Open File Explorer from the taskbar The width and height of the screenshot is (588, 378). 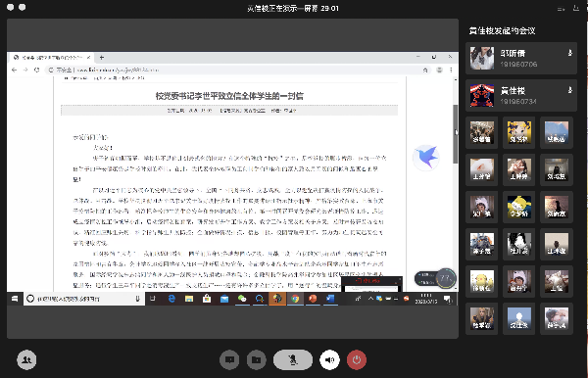[189, 299]
